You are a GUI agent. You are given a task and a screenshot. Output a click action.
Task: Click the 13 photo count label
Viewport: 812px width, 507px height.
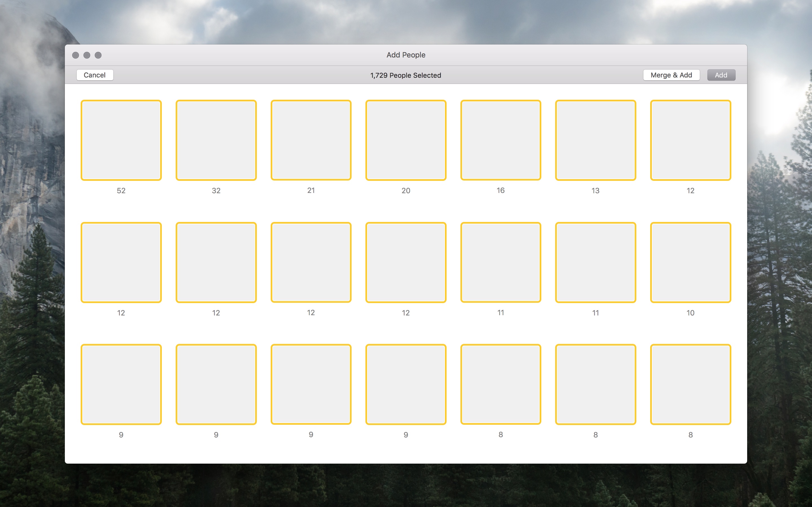coord(595,191)
